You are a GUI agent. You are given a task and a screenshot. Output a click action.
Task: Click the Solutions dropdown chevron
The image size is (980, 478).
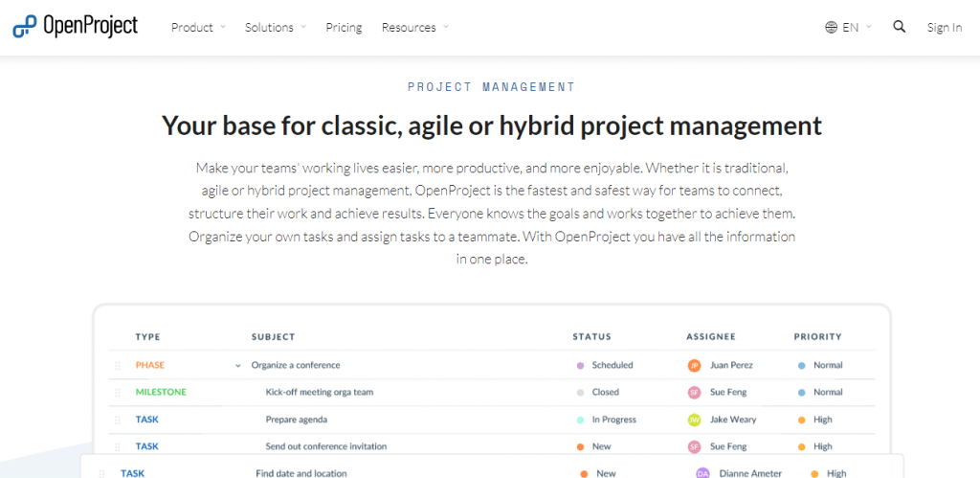point(303,27)
